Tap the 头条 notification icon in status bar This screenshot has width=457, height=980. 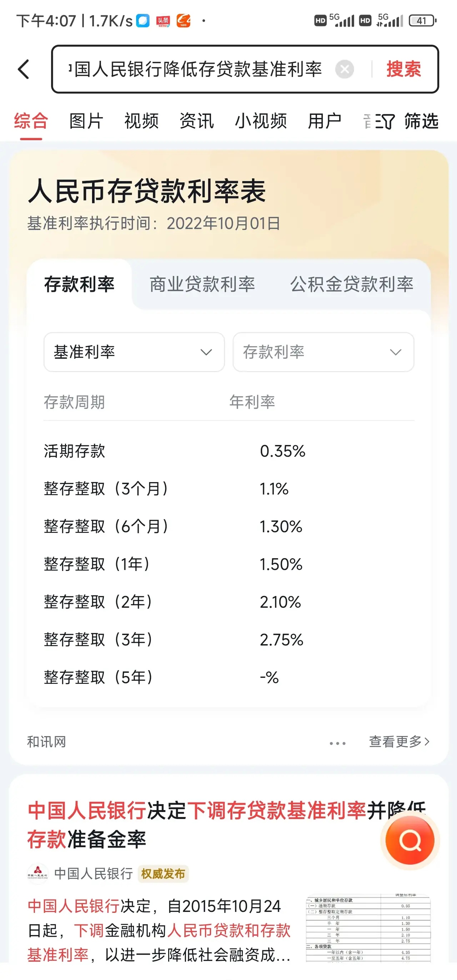(163, 21)
